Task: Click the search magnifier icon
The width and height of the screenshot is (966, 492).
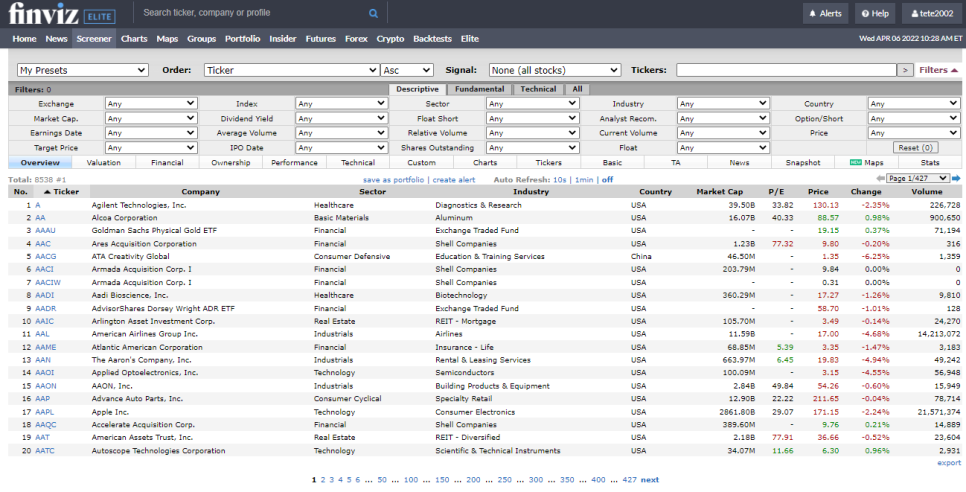Action: (x=373, y=13)
